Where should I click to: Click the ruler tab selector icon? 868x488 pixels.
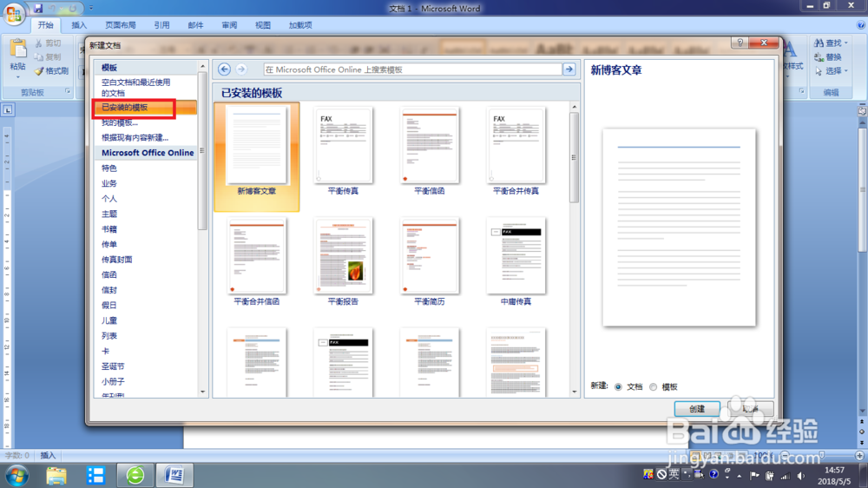(8, 109)
